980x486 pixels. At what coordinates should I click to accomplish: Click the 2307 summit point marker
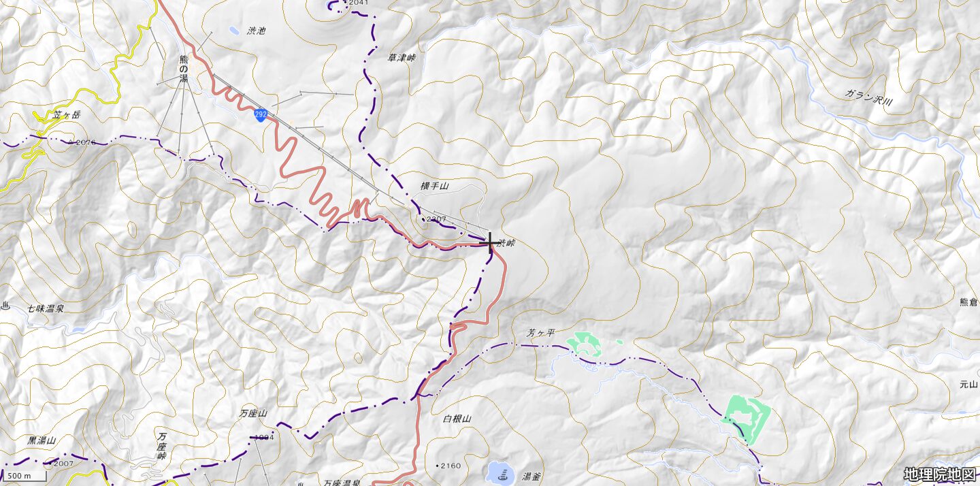coord(423,219)
